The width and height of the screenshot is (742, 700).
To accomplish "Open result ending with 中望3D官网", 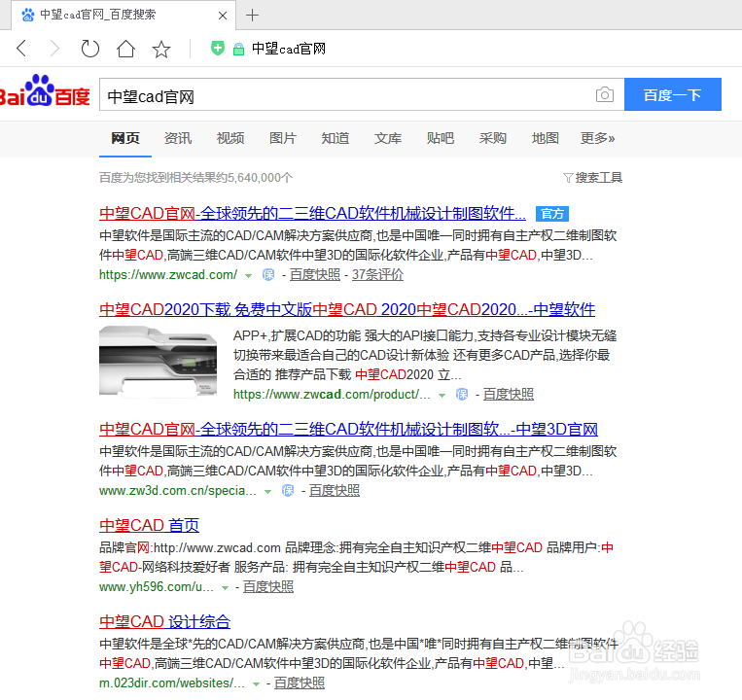I will [348, 430].
